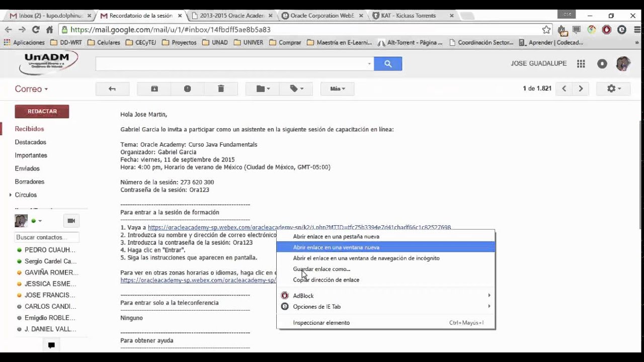
Task: Open the Recibidos folder
Action: 29,129
